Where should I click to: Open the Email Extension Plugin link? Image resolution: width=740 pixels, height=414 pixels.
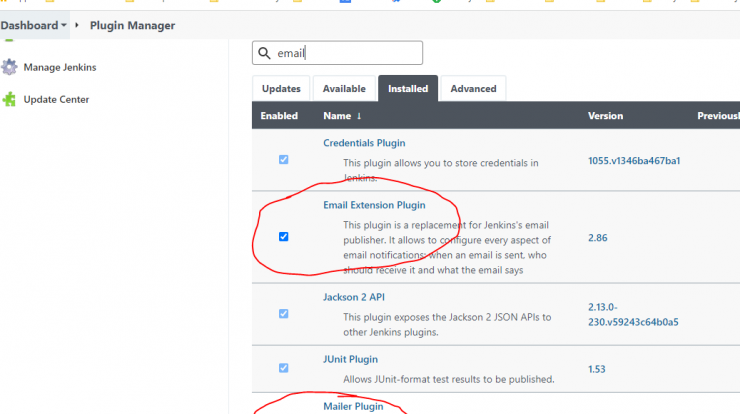tap(374, 205)
